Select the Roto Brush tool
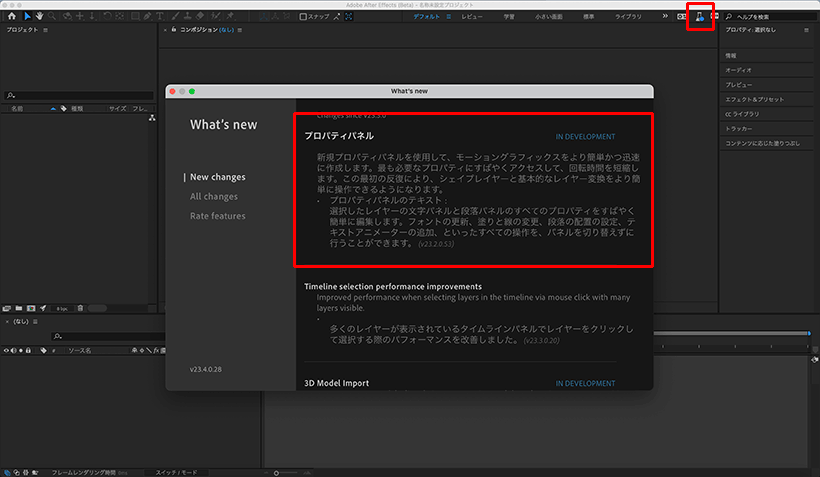The image size is (820, 477). (x=215, y=16)
